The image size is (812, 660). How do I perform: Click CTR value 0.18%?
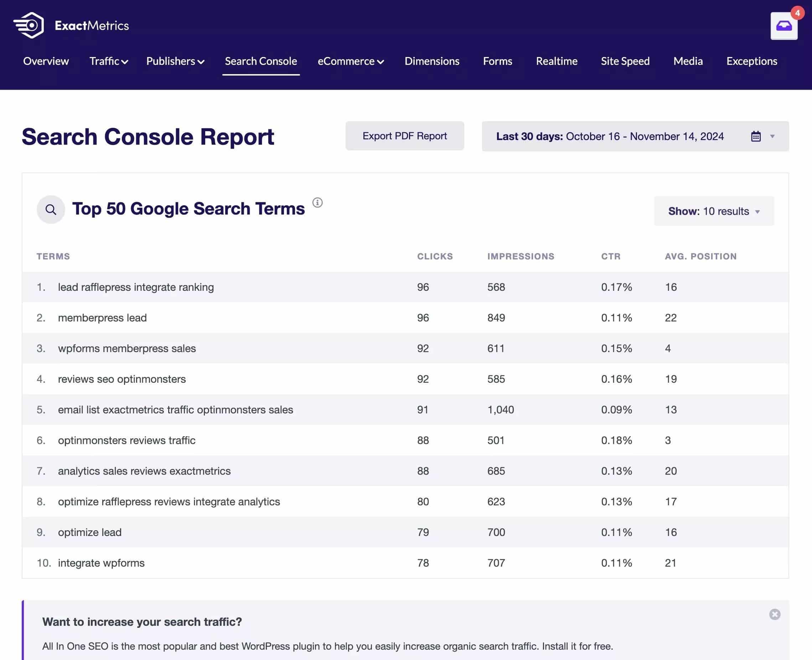616,440
